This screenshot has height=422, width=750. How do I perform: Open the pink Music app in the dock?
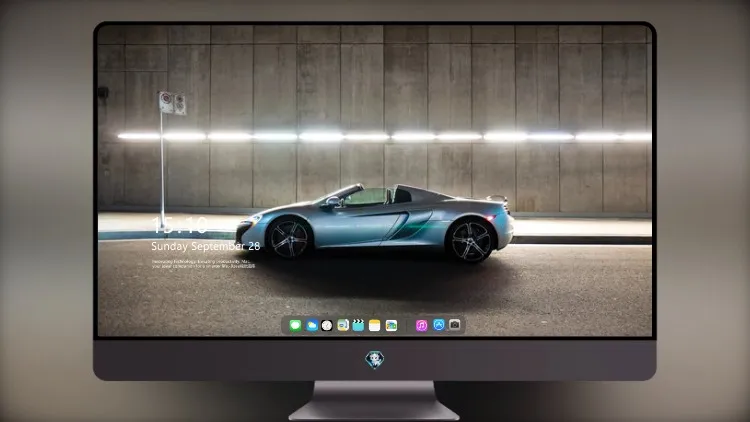[421, 326]
